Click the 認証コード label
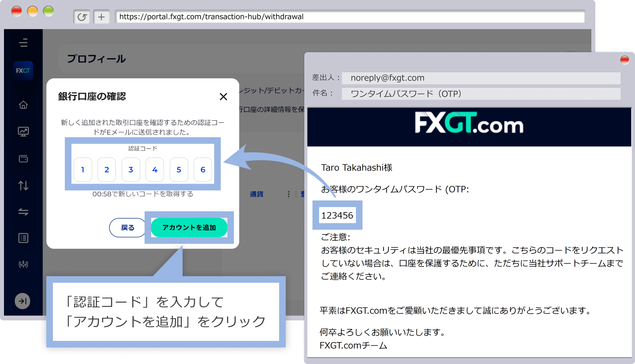Screen dimensions: 635x364 click(143, 149)
